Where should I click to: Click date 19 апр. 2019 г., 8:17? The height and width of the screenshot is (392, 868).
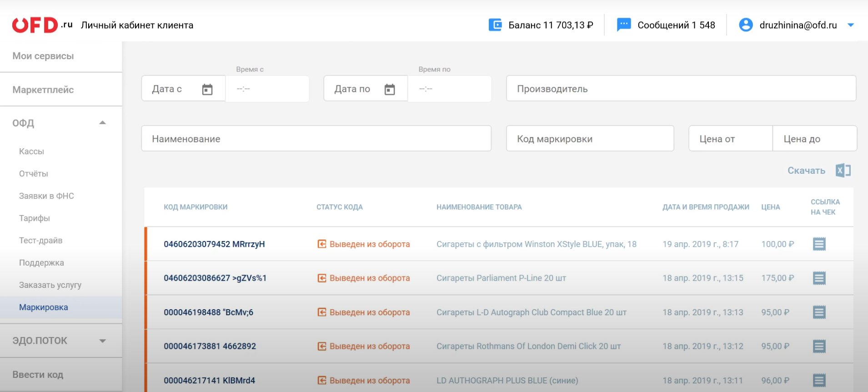(700, 244)
